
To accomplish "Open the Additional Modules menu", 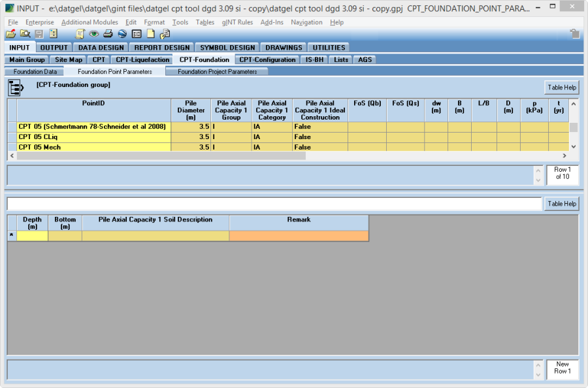I will coord(90,22).
